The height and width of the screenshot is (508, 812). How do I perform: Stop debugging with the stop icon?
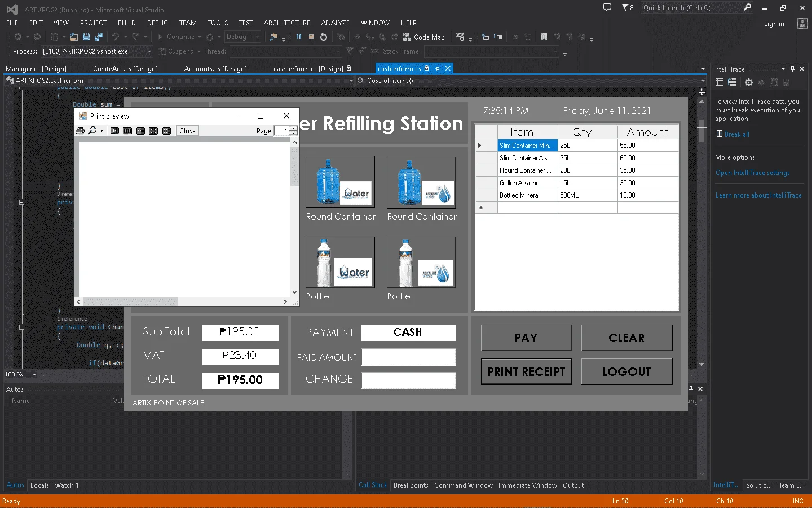pos(311,37)
